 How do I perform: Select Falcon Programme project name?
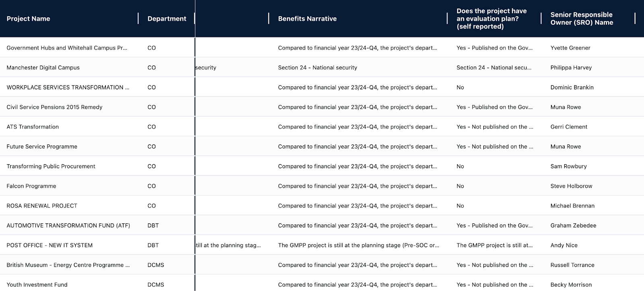click(x=31, y=186)
